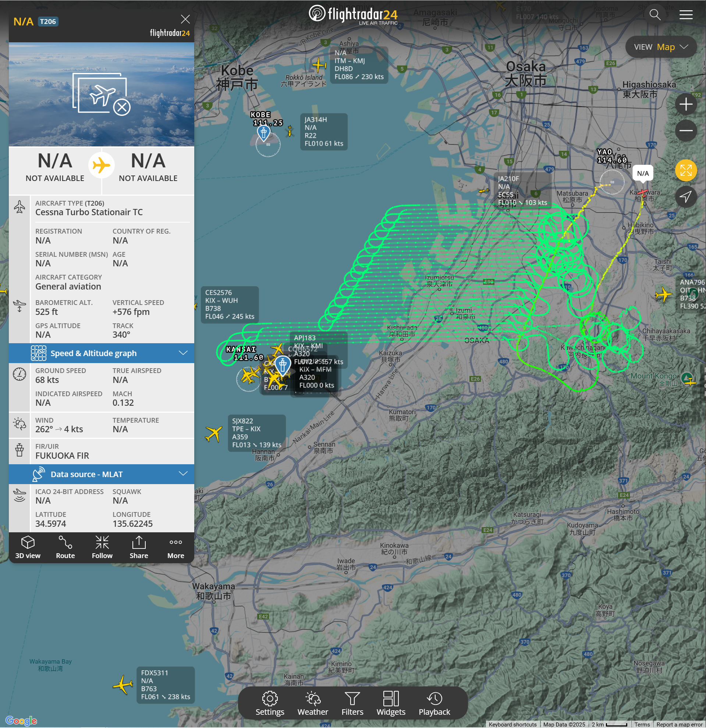Screen dimensions: 706x728
Task: Open Keyboard shortcuts link
Action: (x=512, y=724)
